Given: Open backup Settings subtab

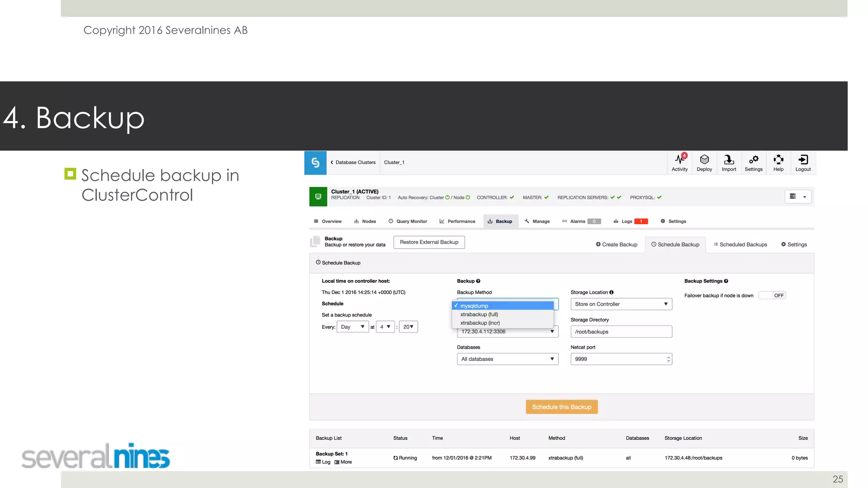Looking at the screenshot, I should 794,244.
